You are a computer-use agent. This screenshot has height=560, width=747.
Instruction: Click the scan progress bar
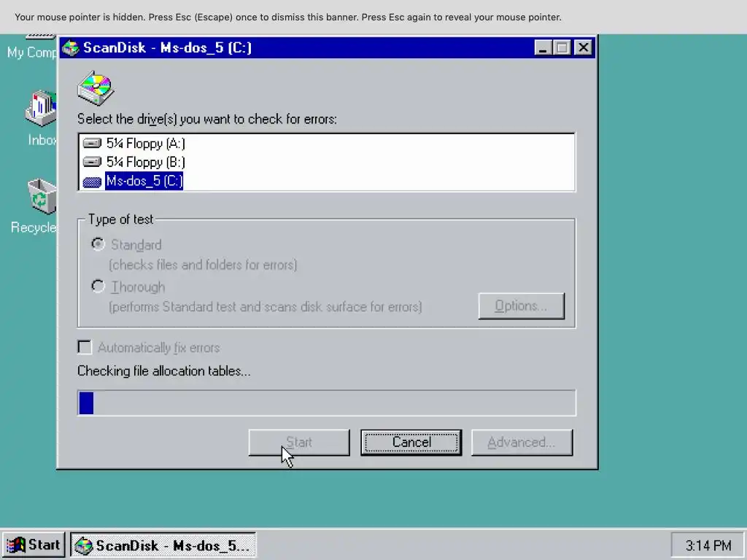[326, 402]
